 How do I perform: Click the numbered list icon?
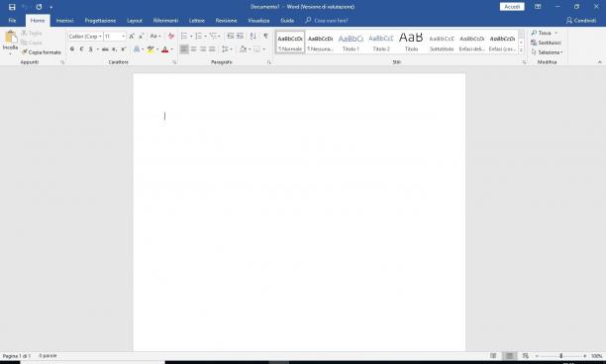[x=198, y=37]
